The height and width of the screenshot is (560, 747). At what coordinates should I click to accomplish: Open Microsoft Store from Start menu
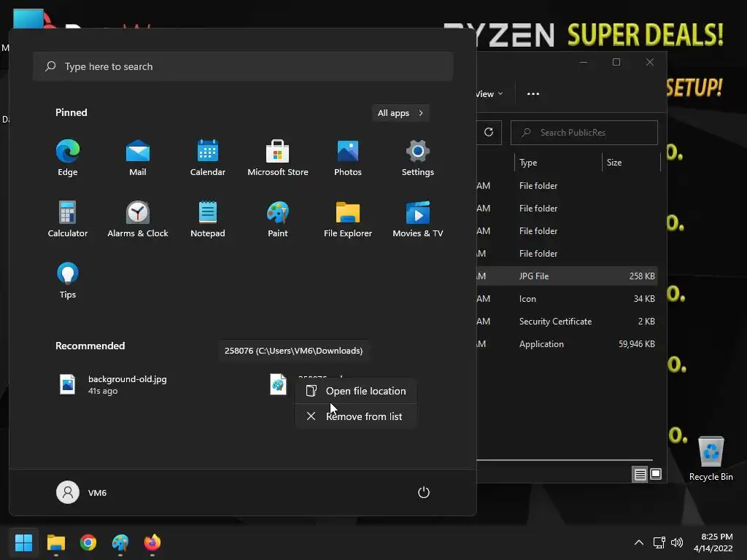pos(278,158)
